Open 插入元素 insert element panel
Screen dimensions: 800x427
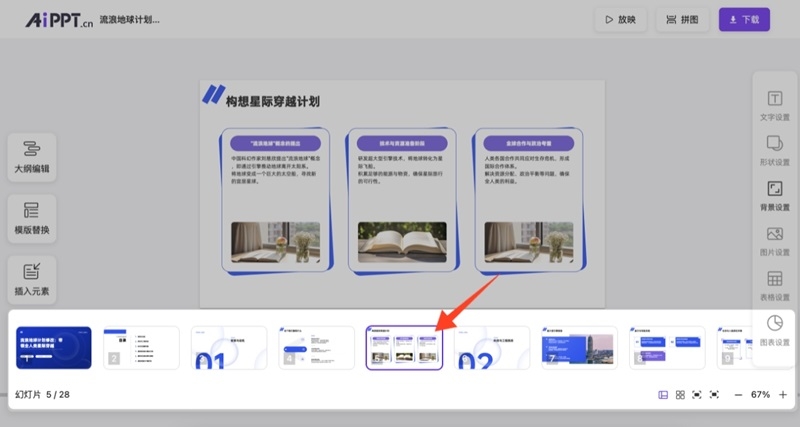(32, 280)
